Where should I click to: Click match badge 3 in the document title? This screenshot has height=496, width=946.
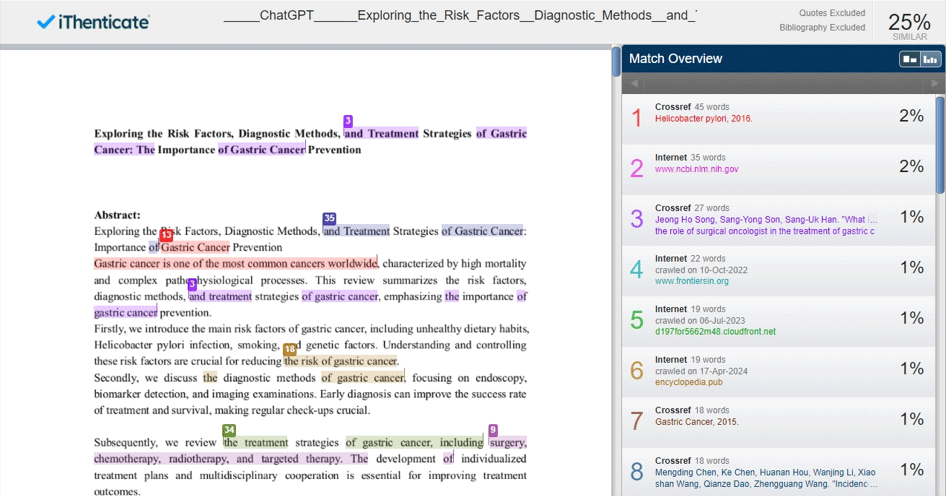tap(348, 121)
